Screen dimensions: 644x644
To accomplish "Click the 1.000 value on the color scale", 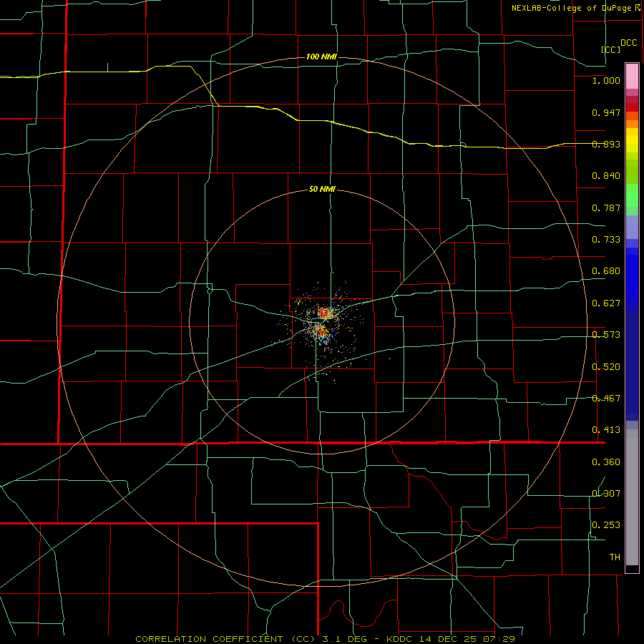I will [x=606, y=80].
